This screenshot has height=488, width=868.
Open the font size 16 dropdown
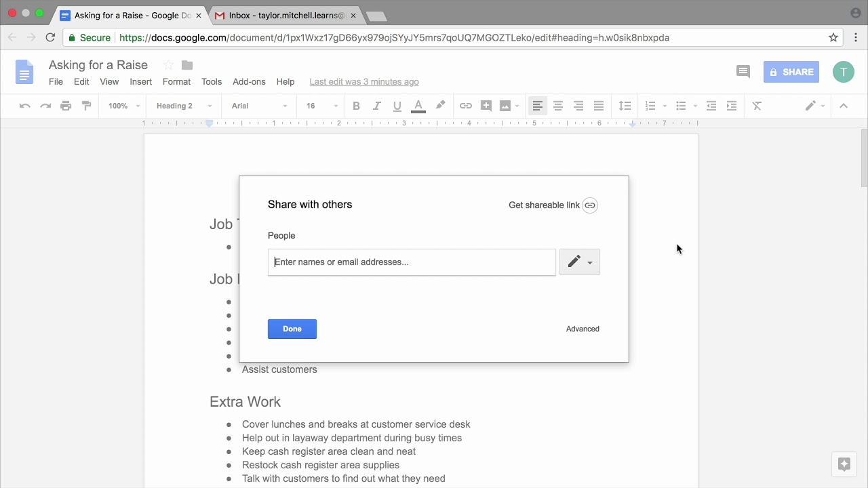[x=321, y=106]
